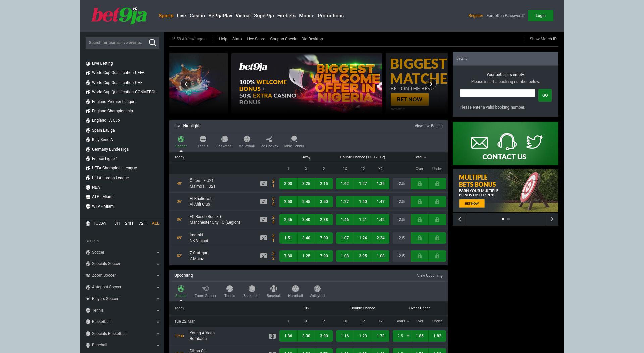Select Ice Hockey icon in Live Highlights
The width and height of the screenshot is (644, 353).
pos(269,139)
